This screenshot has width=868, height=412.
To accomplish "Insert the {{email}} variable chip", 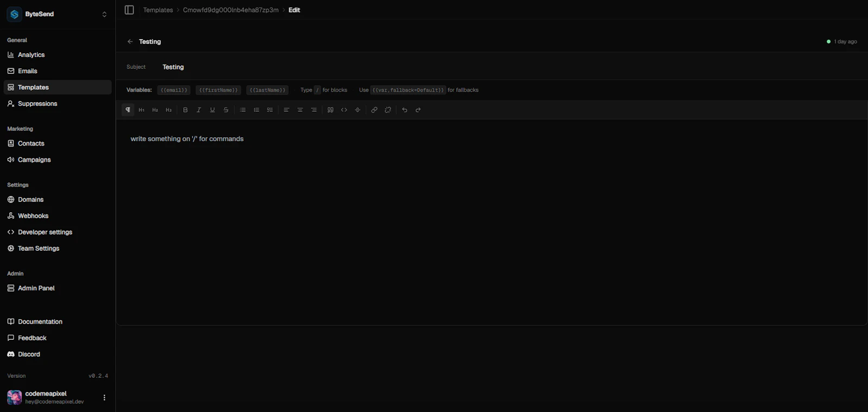I will point(174,90).
